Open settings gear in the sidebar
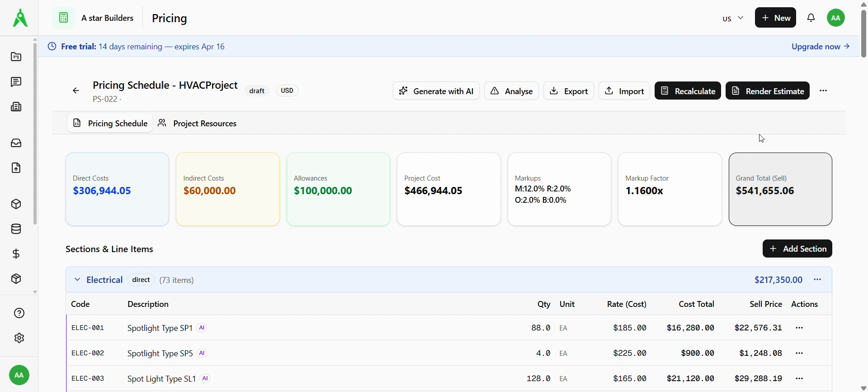868x392 pixels. click(x=19, y=338)
